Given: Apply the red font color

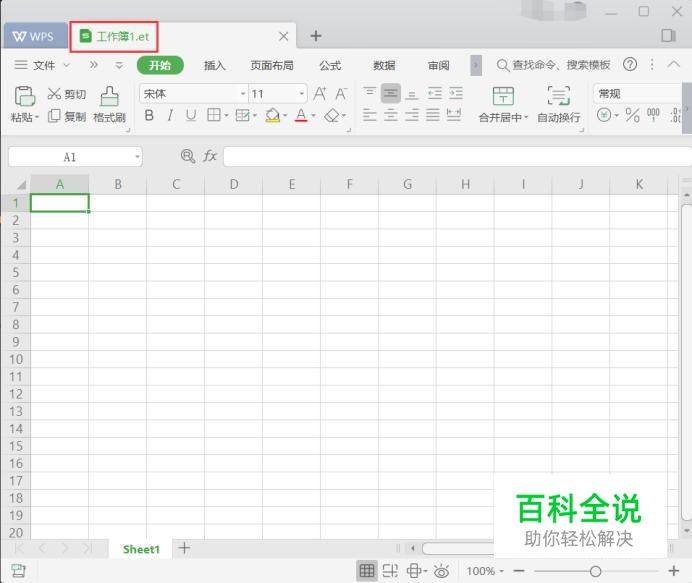Looking at the screenshot, I should (x=301, y=116).
